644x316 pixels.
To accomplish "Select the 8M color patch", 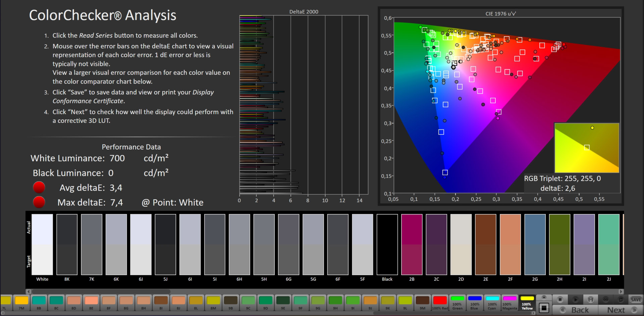I will coord(213,302).
